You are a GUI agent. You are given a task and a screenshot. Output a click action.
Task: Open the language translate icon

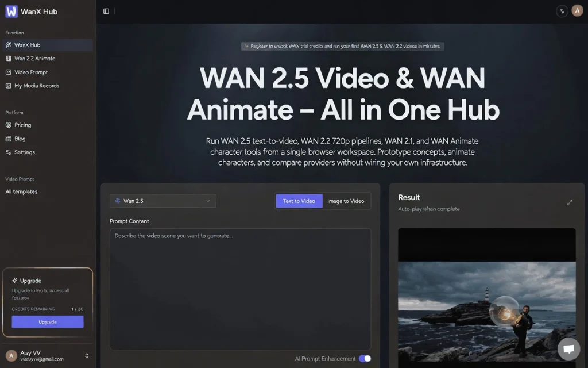pyautogui.click(x=562, y=11)
